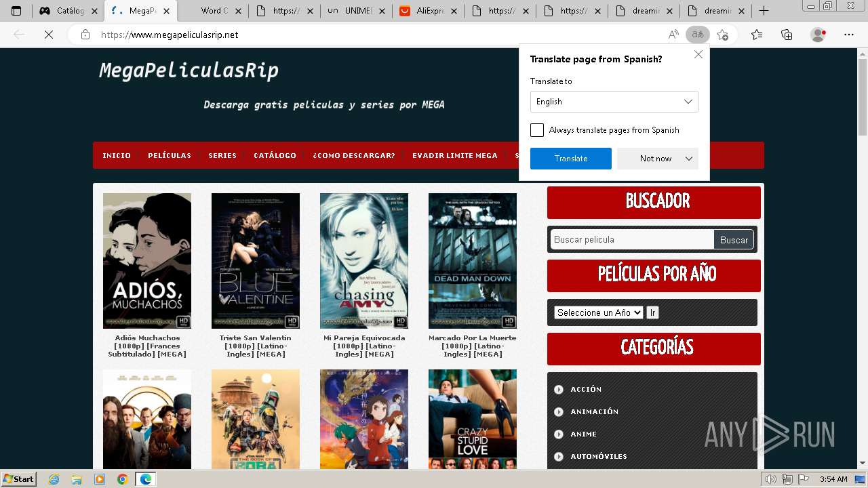Switch to the Catálogo tab
This screenshot has width=868, height=488.
tap(69, 11)
